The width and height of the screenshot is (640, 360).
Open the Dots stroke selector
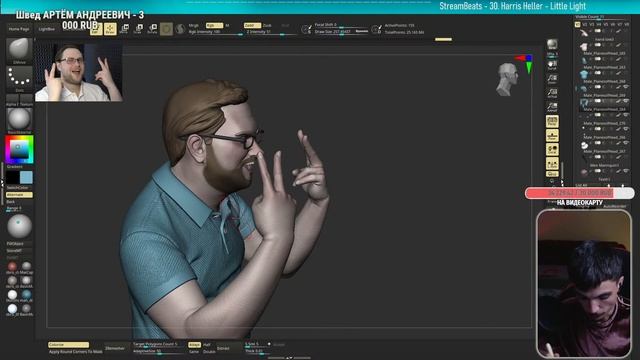pyautogui.click(x=19, y=78)
